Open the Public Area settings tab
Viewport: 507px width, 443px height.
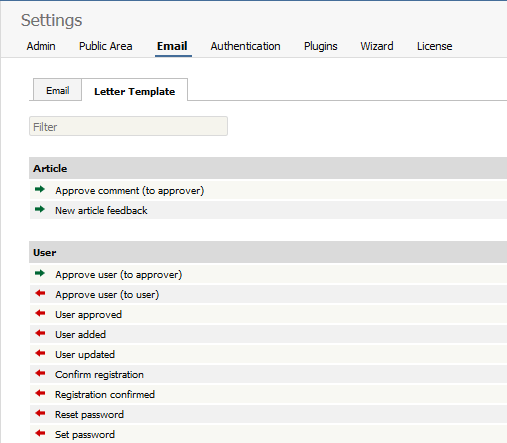pyautogui.click(x=106, y=46)
